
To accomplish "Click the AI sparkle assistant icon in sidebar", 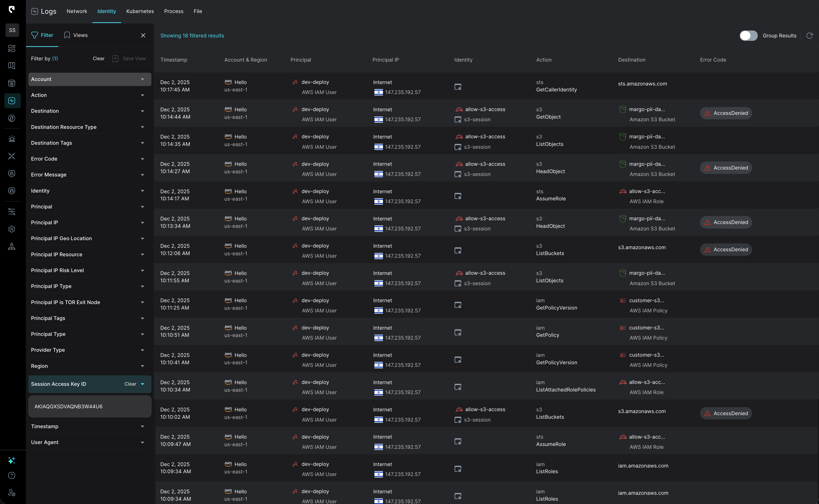I will pos(12,460).
